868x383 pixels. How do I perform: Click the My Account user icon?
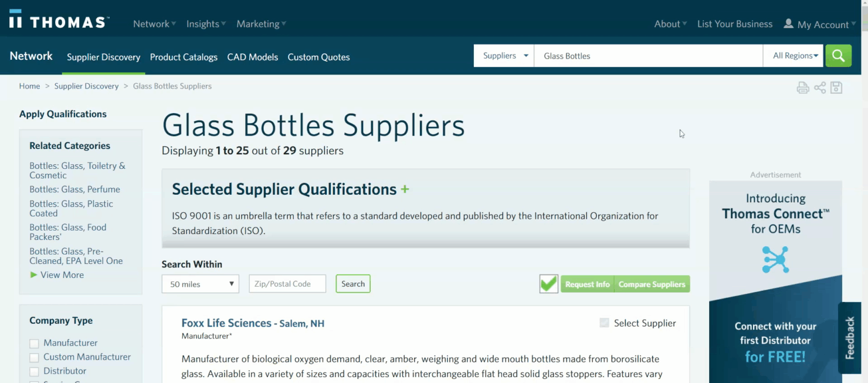tap(788, 23)
